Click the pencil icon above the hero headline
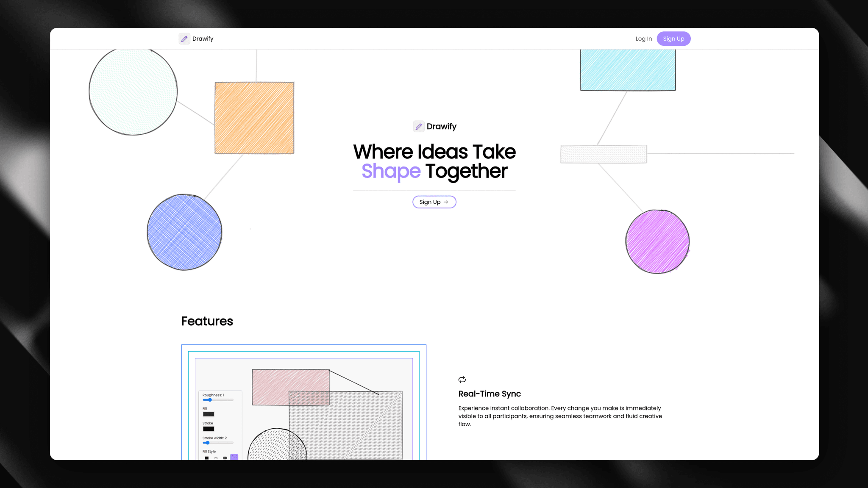 [419, 126]
